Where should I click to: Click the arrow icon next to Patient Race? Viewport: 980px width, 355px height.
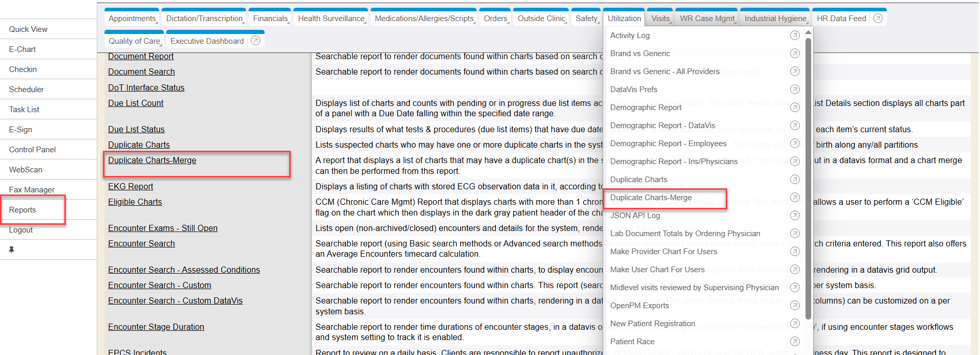coord(795,342)
